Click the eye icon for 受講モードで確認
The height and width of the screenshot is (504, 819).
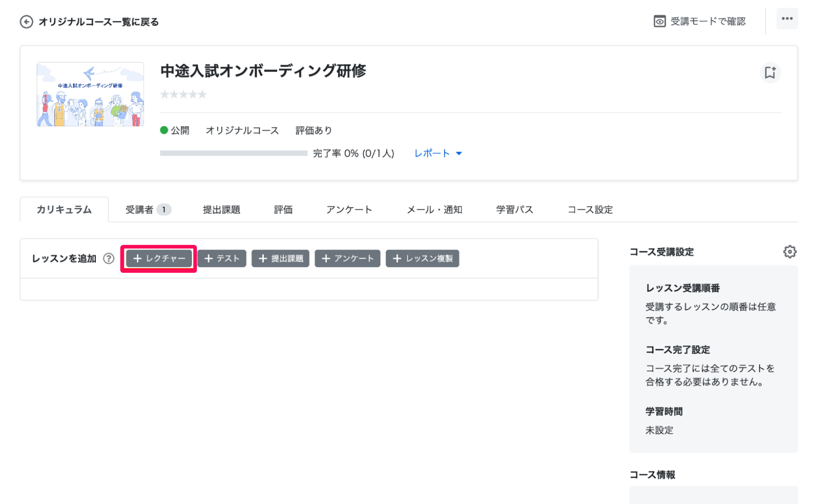point(659,21)
